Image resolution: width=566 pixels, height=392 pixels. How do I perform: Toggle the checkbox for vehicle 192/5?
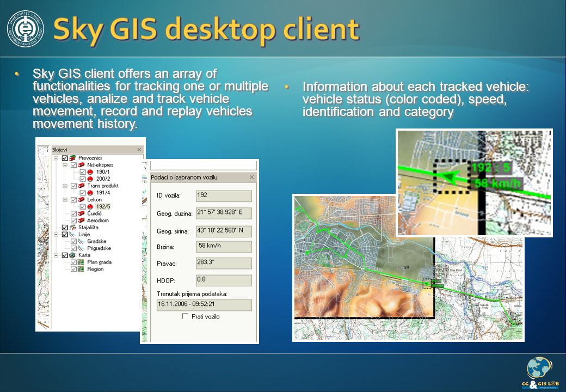coord(83,206)
